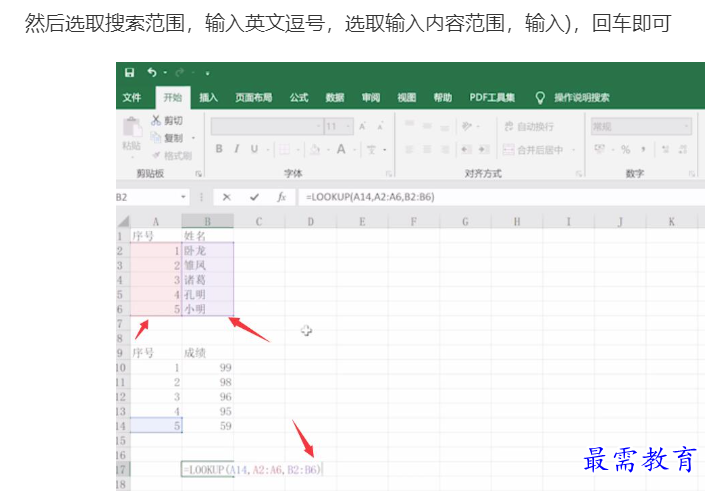Click the Save icon in title bar
Viewport: 705px width, 491px height.
(x=129, y=73)
